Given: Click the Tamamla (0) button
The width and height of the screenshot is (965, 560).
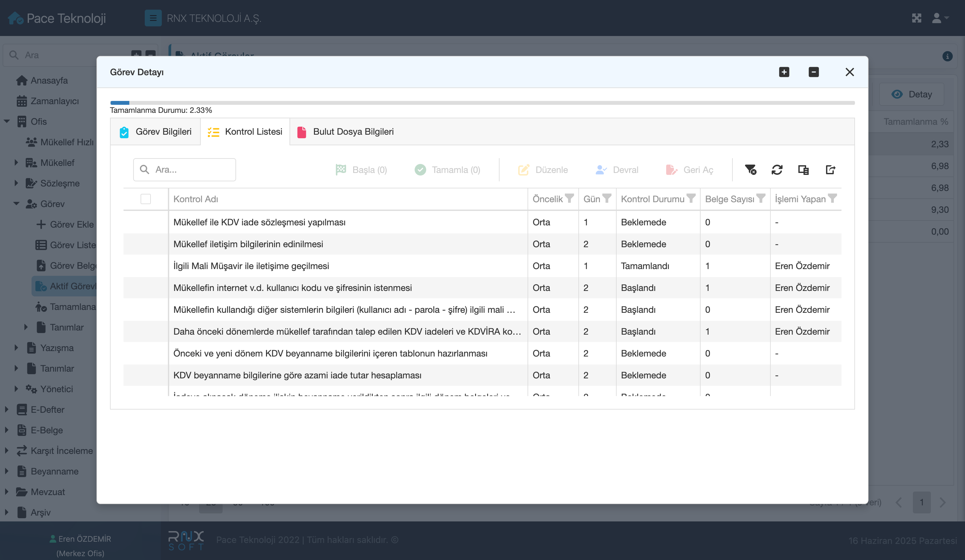Looking at the screenshot, I should (447, 169).
